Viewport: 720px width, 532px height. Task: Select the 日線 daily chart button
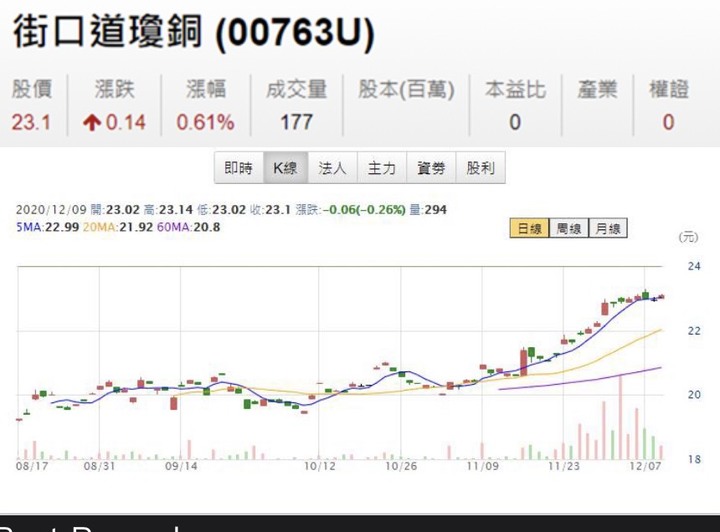coord(529,228)
